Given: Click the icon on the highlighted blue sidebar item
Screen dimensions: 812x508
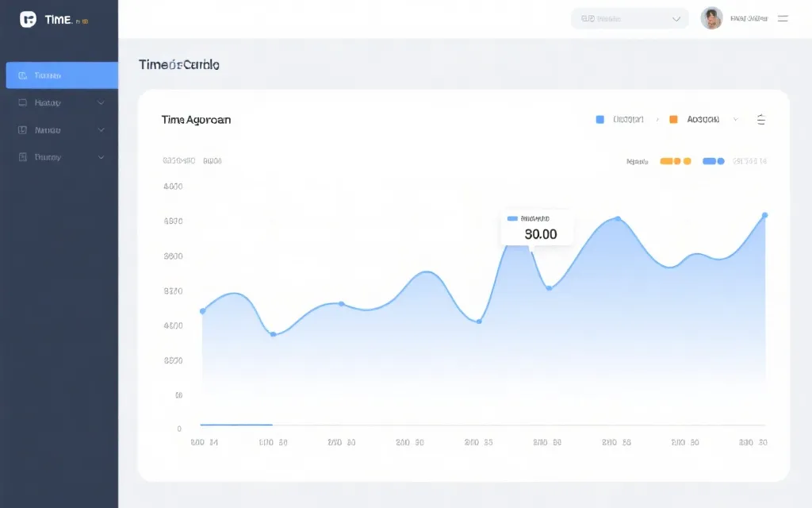Looking at the screenshot, I should [x=22, y=75].
